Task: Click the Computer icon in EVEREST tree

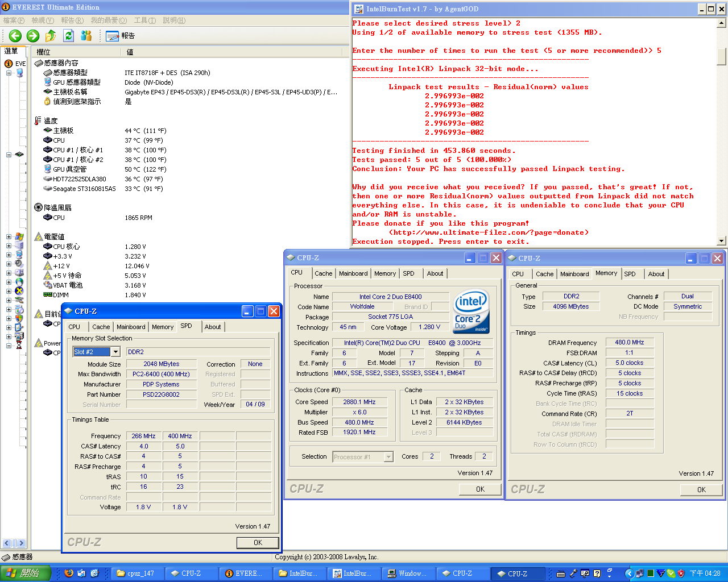Action: pyautogui.click(x=19, y=73)
